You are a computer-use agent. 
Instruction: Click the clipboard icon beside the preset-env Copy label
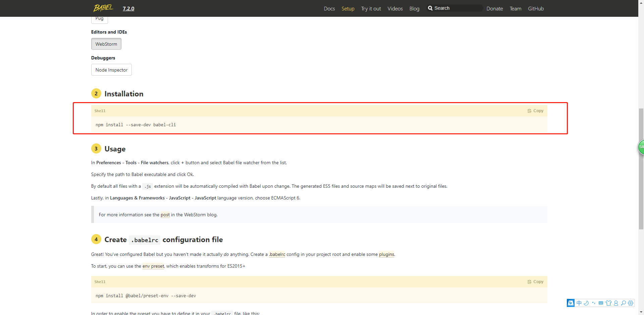click(529, 282)
